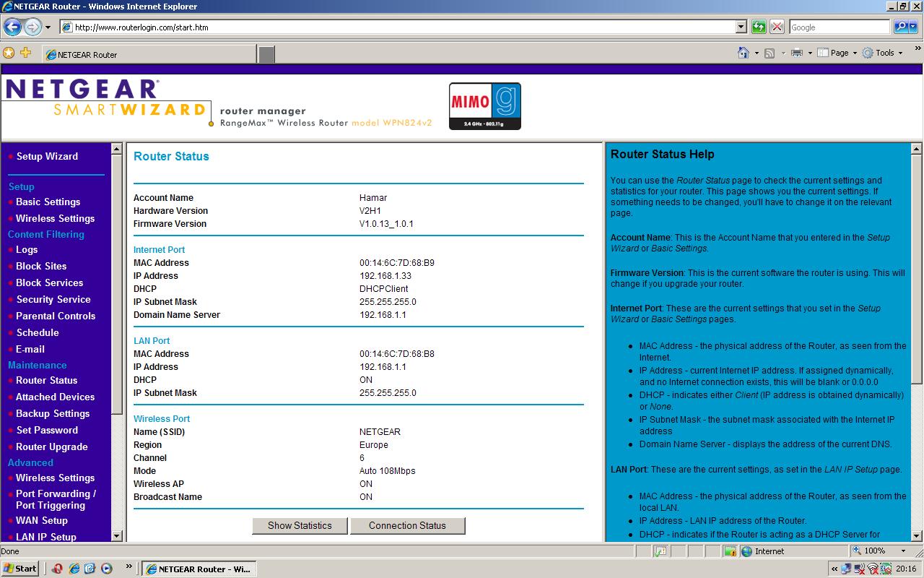Click the taskbar clock showing 20:16
This screenshot has height=578, width=924.
click(906, 569)
